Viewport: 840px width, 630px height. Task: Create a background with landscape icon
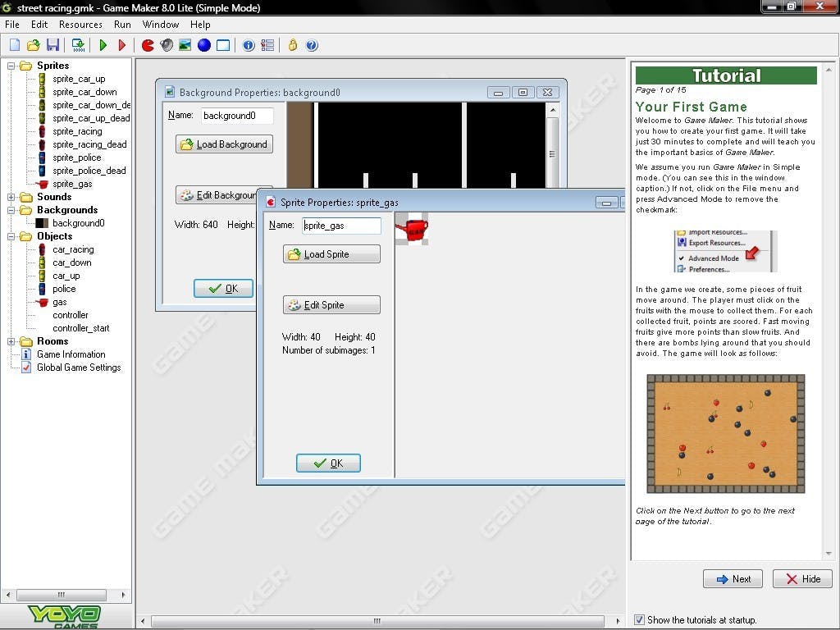coord(185,46)
